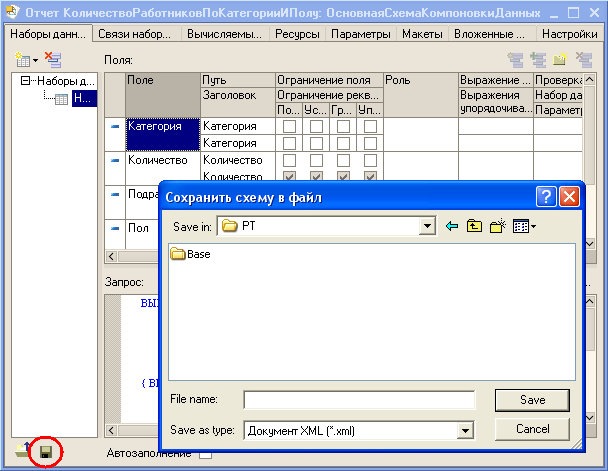
Task: Open the view menu icon in dialog
Action: click(524, 226)
